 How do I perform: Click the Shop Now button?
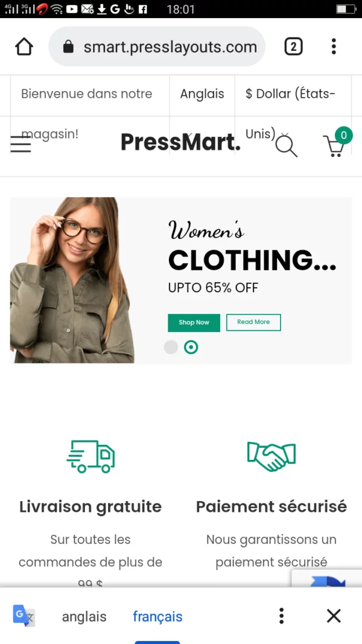point(194,323)
